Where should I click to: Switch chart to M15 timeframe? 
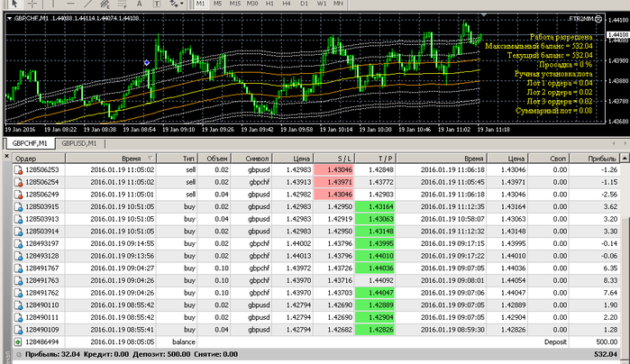[234, 4]
